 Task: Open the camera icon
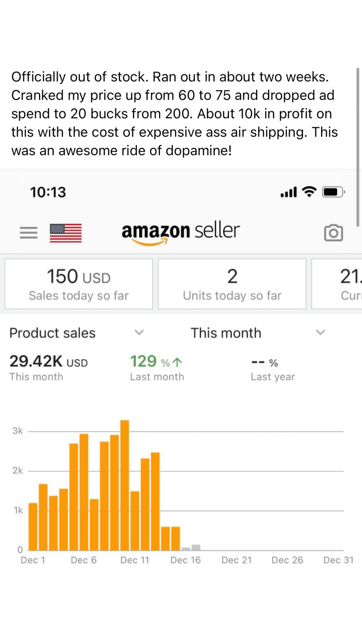click(x=333, y=233)
